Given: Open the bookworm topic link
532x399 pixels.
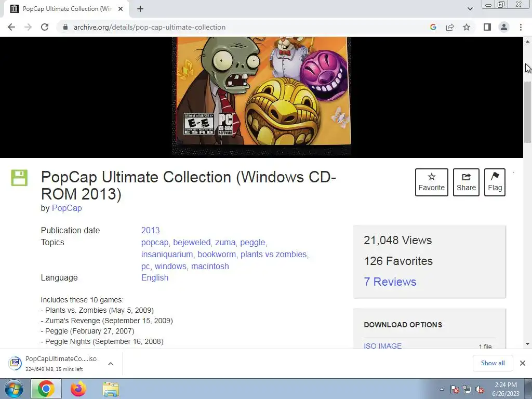Looking at the screenshot, I should 218,255.
